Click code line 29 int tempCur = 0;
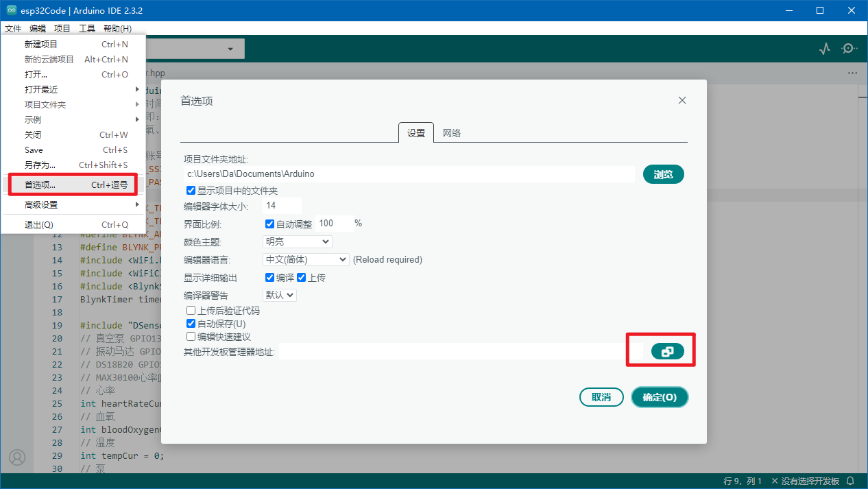 pyautogui.click(x=122, y=455)
